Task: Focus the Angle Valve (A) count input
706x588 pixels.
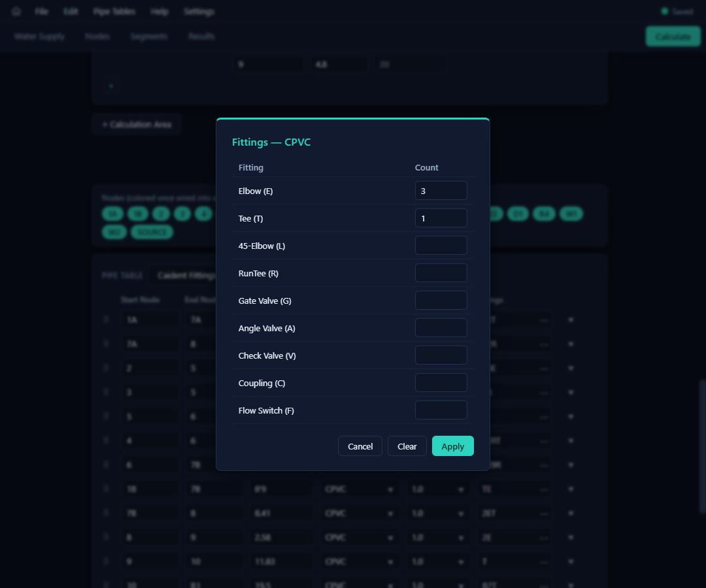Action: 441,327
